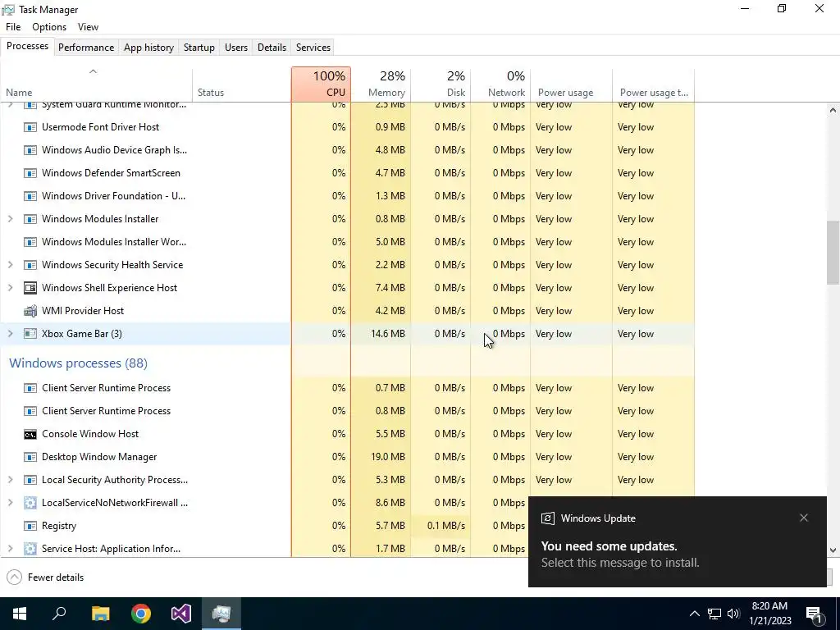Click the Windows Modules Installer Worker icon
840x630 pixels.
pos(30,242)
